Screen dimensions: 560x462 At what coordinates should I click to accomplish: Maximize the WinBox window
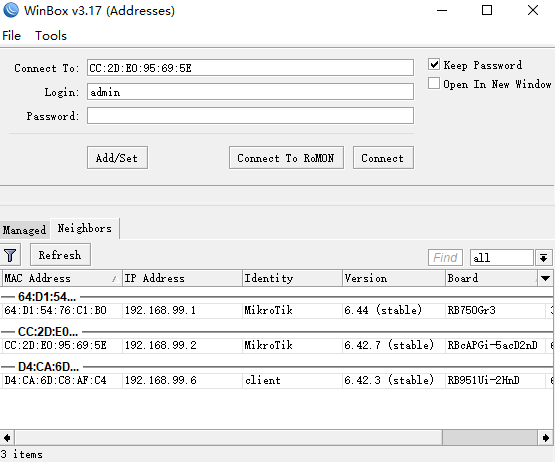click(x=486, y=10)
